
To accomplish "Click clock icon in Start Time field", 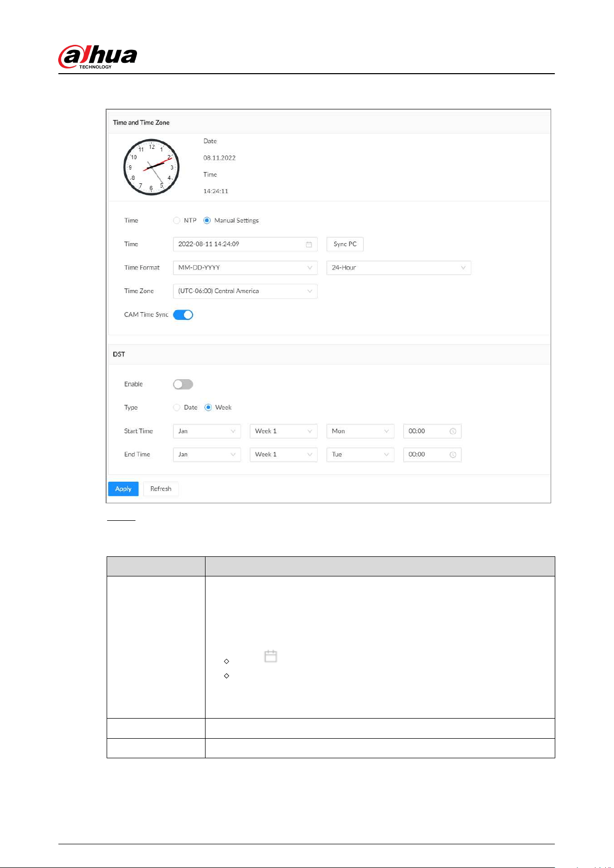I will (x=453, y=432).
